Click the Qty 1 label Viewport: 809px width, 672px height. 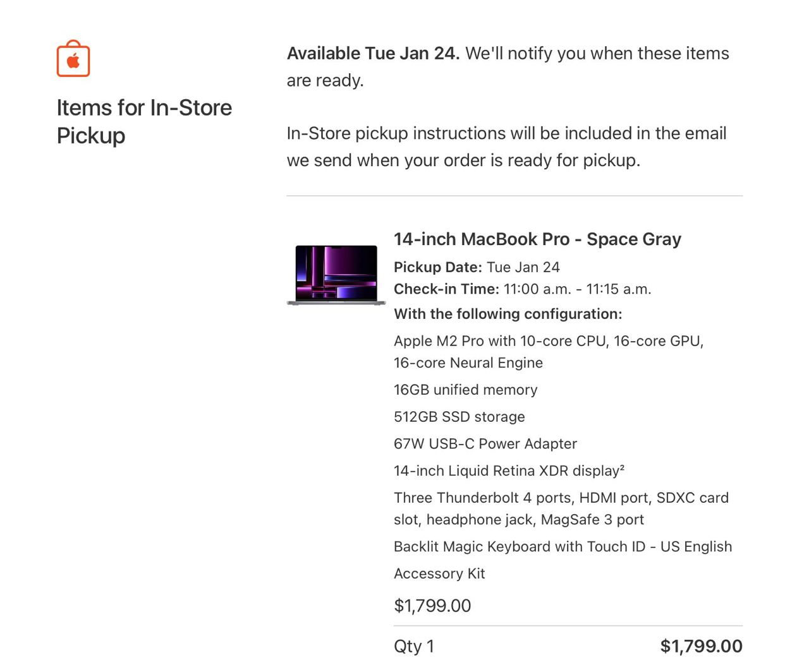414,646
